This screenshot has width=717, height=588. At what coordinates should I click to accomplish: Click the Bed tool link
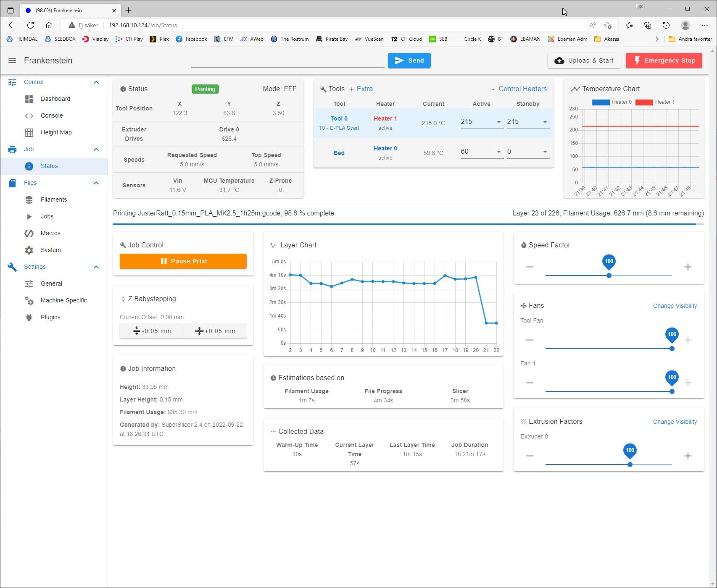click(339, 153)
